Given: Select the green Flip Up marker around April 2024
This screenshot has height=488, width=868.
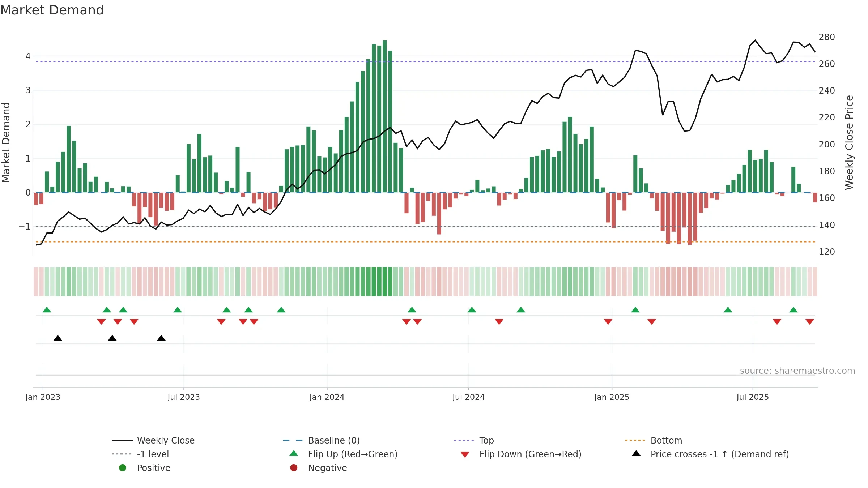Looking at the screenshot, I should [x=412, y=310].
